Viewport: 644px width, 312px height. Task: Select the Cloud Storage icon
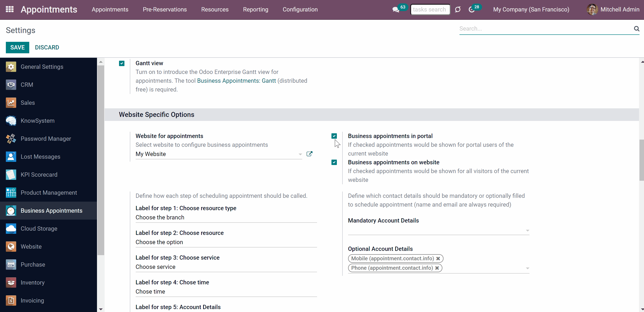pyautogui.click(x=11, y=229)
